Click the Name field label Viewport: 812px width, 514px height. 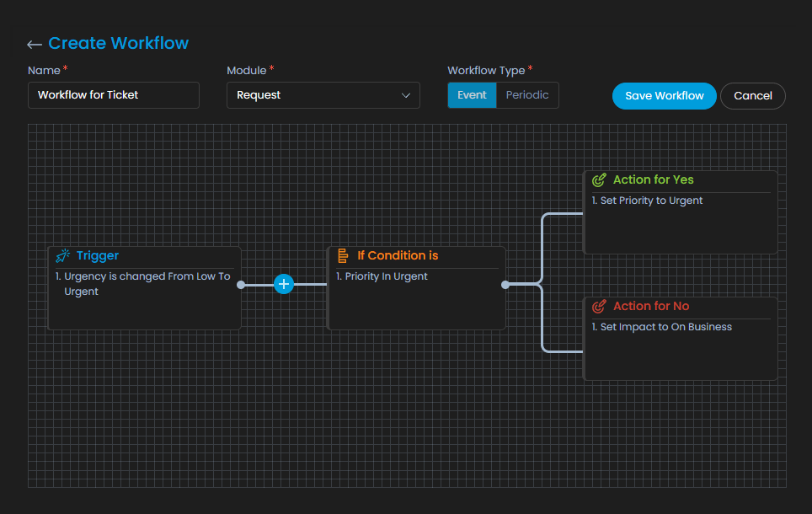click(44, 71)
